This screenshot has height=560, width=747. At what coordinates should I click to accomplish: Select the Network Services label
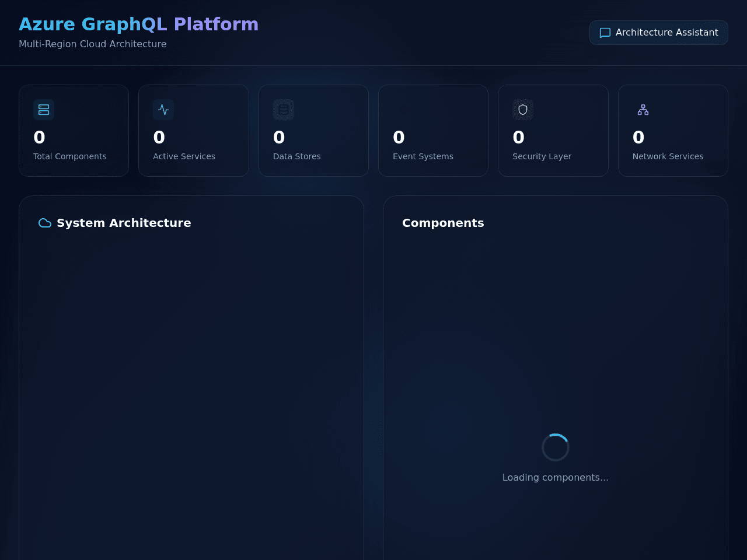(668, 156)
